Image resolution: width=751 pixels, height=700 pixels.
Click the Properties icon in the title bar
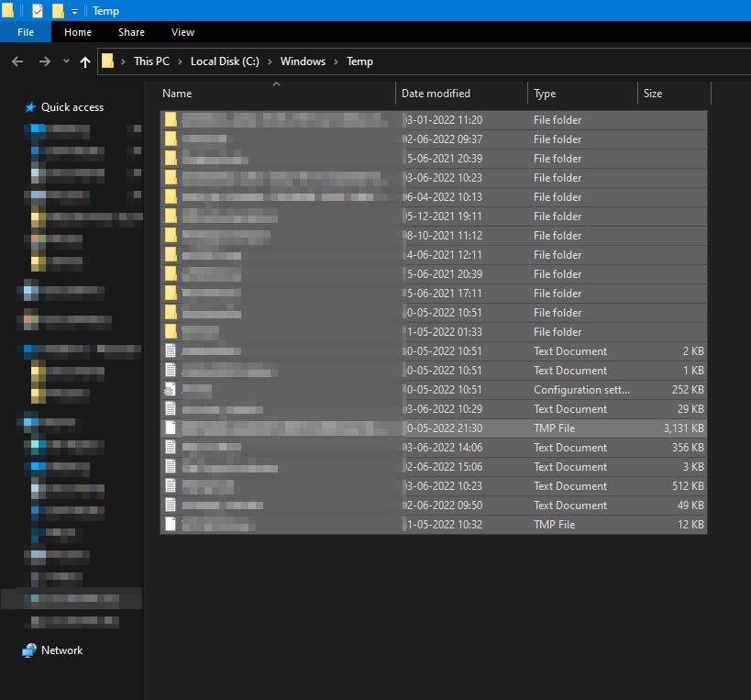pos(37,11)
